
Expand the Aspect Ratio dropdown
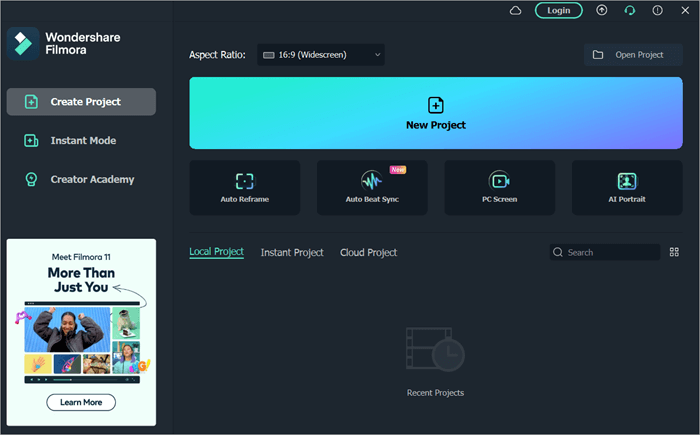point(320,55)
